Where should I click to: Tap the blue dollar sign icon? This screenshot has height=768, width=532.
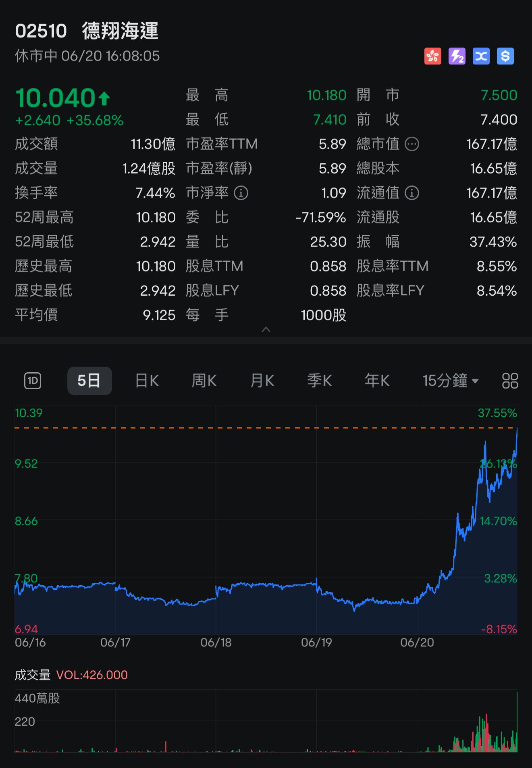505,56
